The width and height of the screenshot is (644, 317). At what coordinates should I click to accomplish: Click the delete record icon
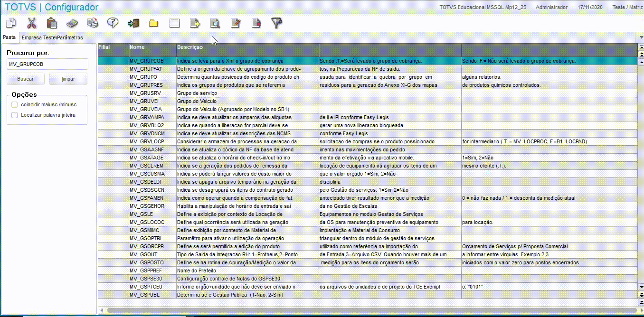256,22
